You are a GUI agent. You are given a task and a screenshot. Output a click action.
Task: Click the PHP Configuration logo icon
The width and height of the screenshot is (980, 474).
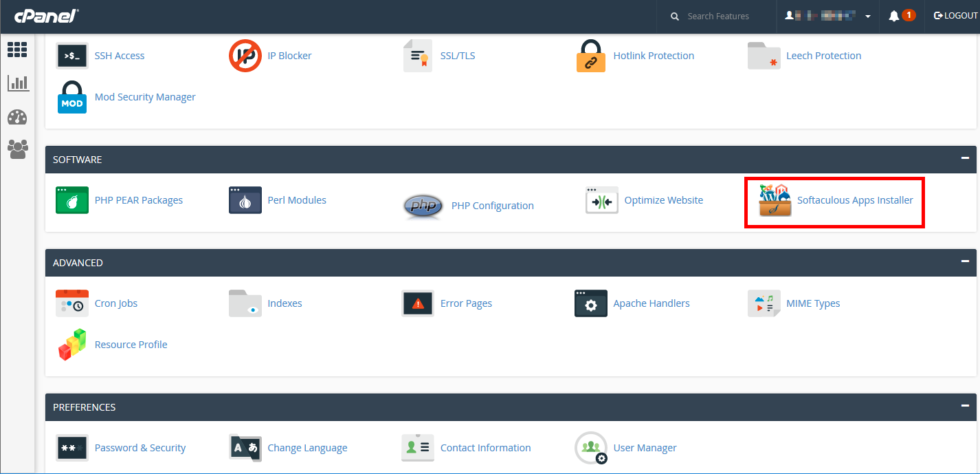[422, 206]
